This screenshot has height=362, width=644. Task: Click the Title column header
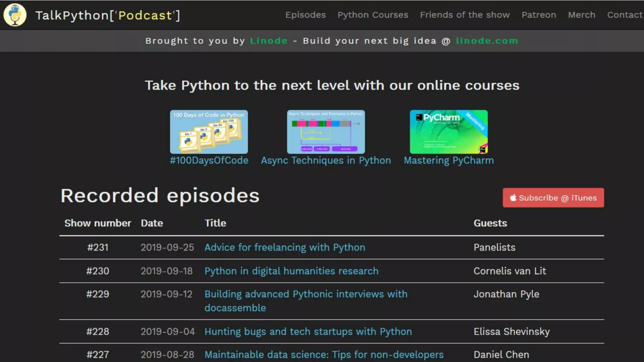click(215, 223)
